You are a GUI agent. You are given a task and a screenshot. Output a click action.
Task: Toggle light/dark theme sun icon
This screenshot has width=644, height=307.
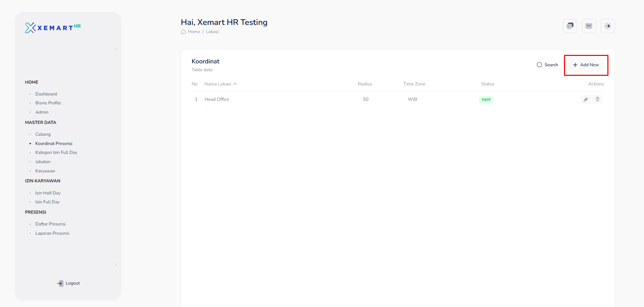[x=607, y=26]
